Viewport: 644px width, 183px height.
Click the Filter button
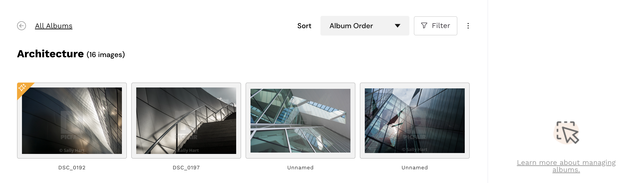click(x=435, y=26)
